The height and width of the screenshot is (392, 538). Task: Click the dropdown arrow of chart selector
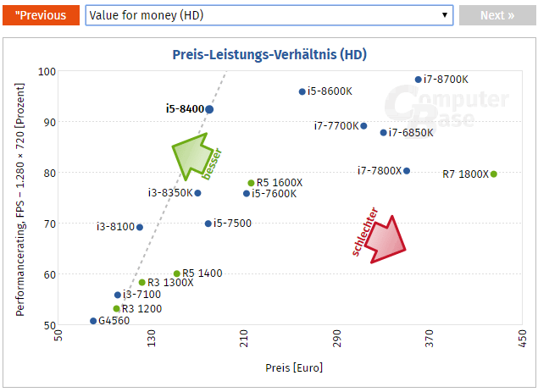445,15
